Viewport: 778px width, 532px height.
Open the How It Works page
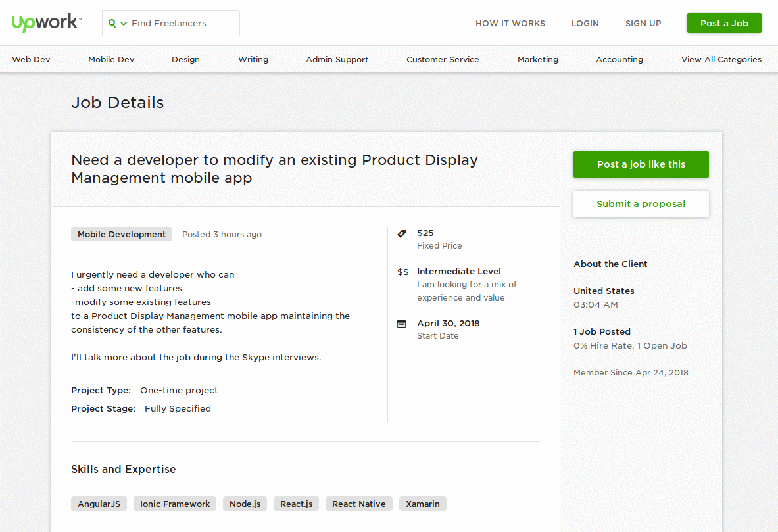510,23
